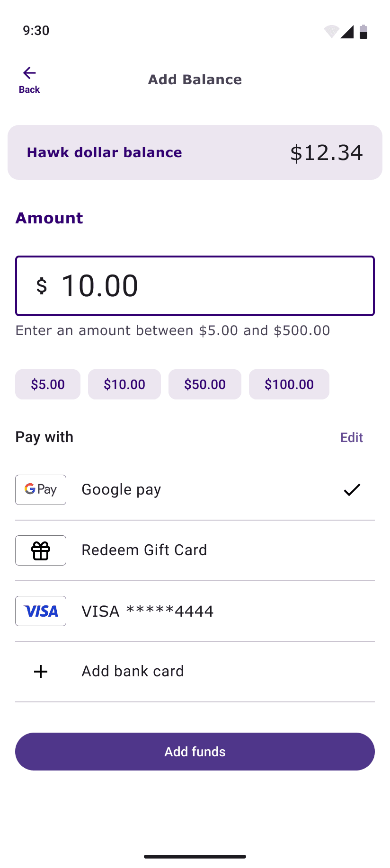Pick the $100.00 amount option
The width and height of the screenshot is (390, 868).
tap(289, 384)
